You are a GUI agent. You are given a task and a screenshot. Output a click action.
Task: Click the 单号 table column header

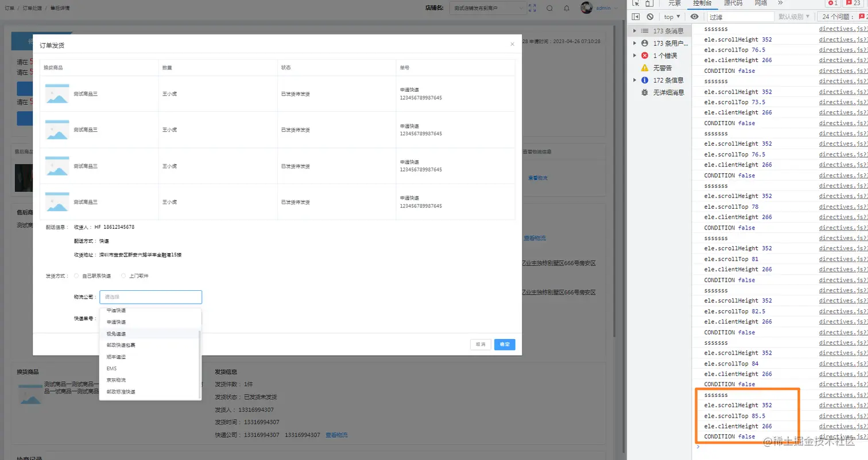point(455,68)
